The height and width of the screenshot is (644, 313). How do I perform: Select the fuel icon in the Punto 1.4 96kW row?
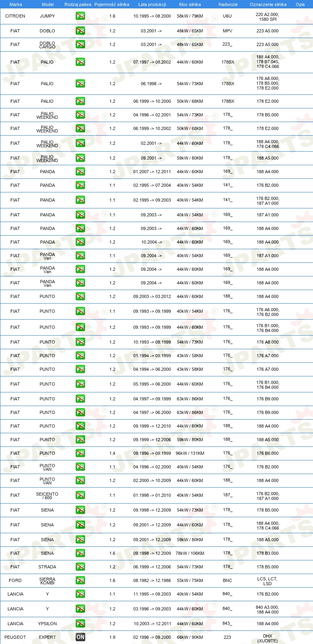click(80, 453)
